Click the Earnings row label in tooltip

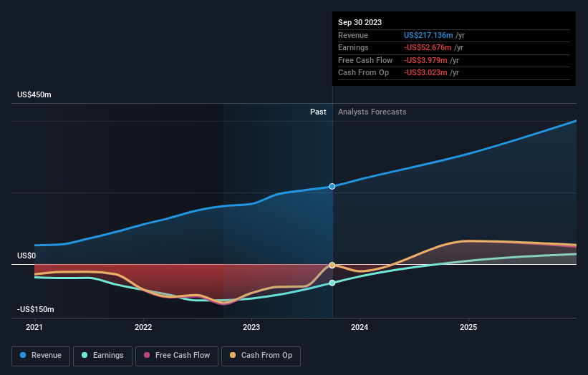353,47
